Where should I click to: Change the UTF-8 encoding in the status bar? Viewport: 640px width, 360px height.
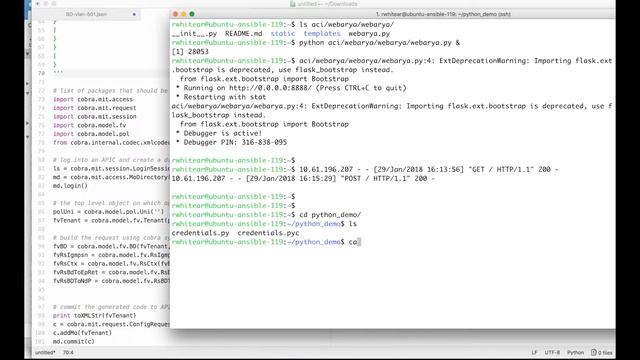(x=552, y=352)
